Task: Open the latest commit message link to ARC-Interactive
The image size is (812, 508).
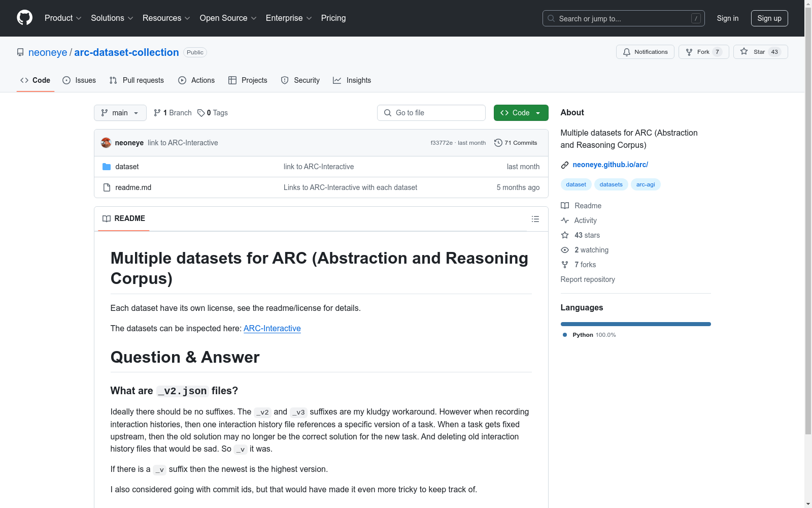Action: [x=183, y=143]
